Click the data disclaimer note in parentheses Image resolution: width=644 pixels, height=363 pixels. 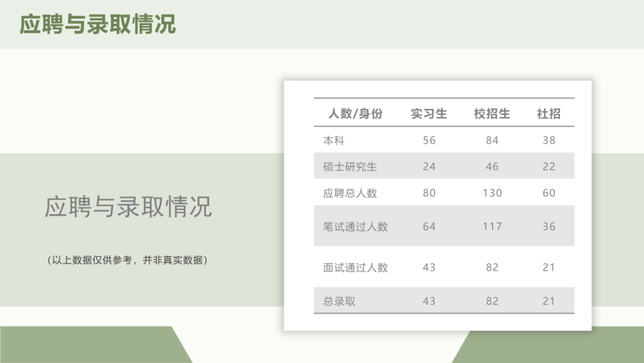pos(128,260)
